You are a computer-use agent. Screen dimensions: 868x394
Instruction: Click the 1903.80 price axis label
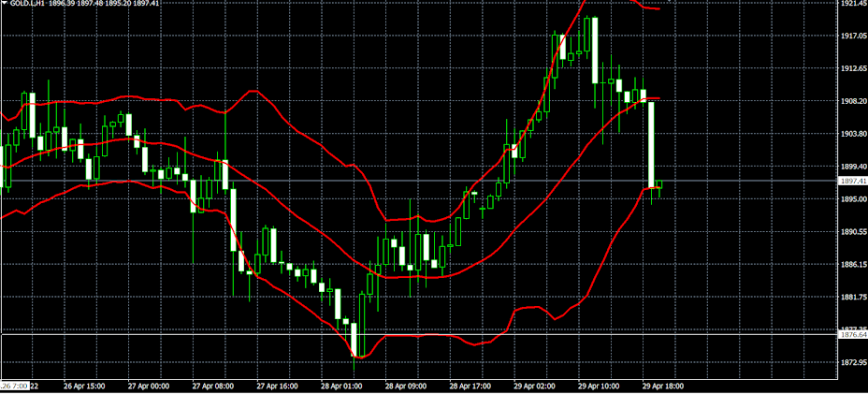pos(854,134)
